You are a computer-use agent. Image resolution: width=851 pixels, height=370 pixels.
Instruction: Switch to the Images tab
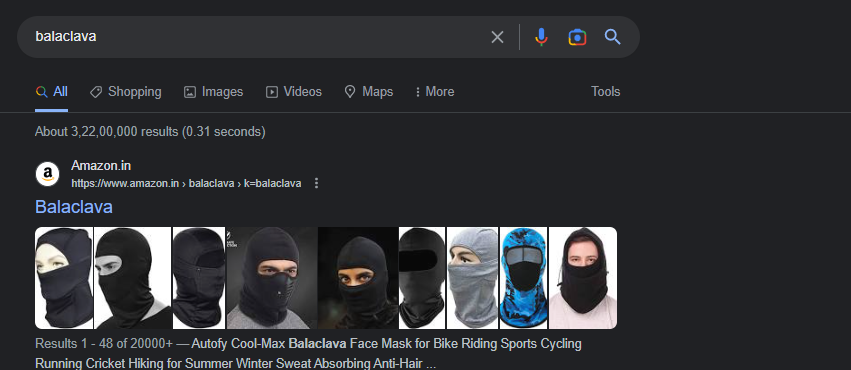click(213, 92)
